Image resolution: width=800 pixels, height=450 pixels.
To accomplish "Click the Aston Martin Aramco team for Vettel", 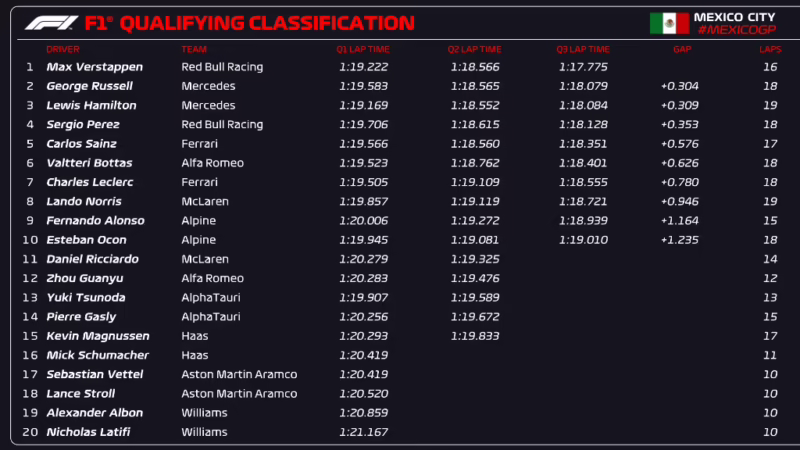I will (x=238, y=374).
